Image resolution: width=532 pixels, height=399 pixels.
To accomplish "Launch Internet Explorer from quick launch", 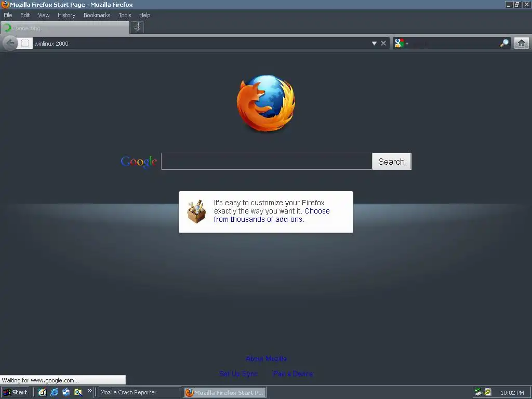I will tap(54, 392).
